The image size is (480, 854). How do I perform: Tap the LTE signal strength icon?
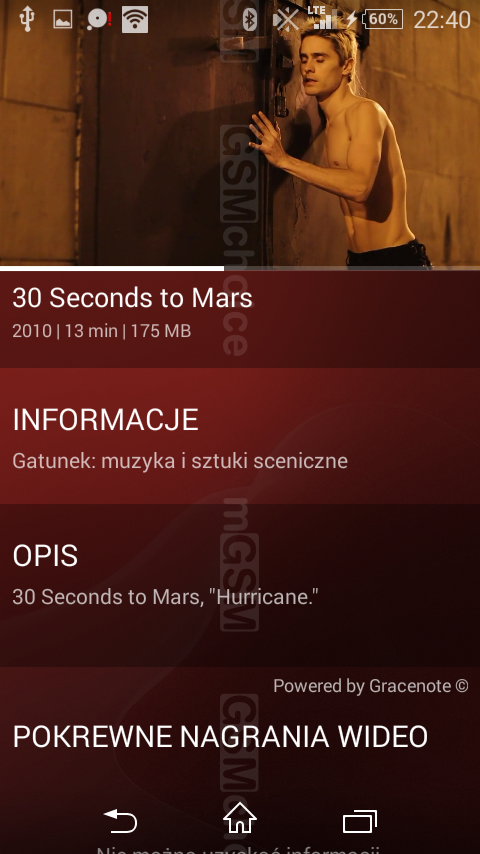[x=323, y=18]
